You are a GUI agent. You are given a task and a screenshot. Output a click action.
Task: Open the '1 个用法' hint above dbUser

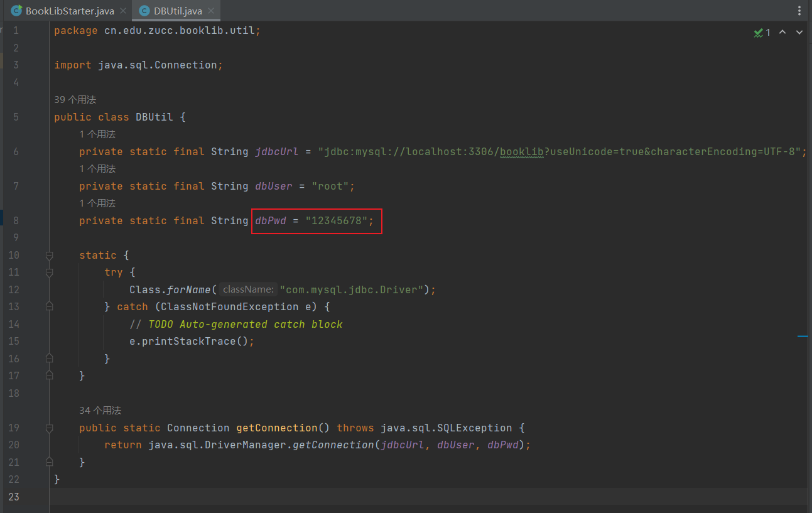[x=97, y=169]
